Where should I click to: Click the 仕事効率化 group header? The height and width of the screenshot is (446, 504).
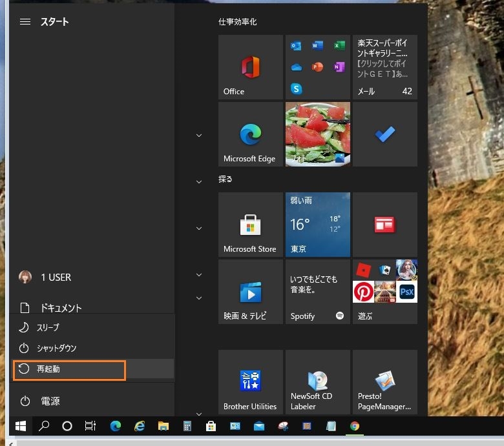coord(238,21)
